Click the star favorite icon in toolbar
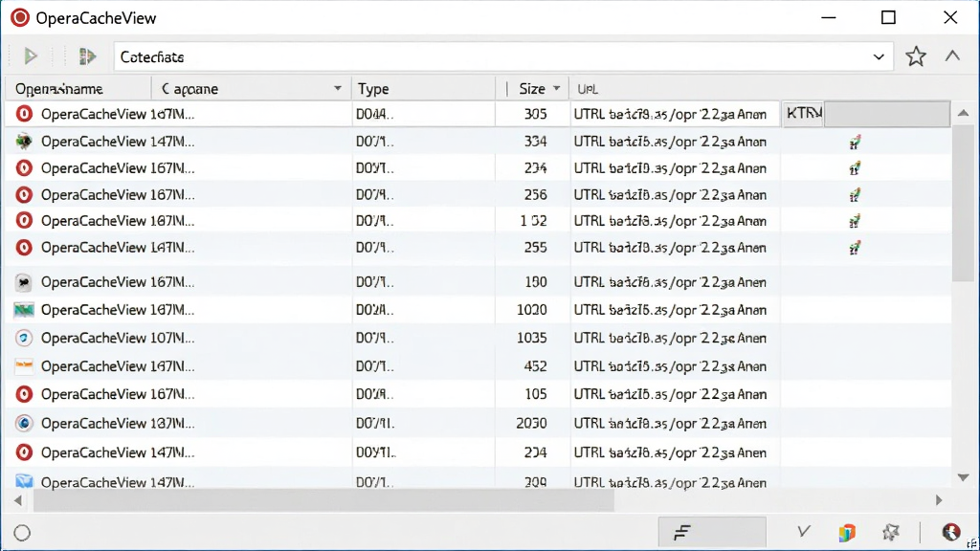980x551 pixels. [x=916, y=56]
